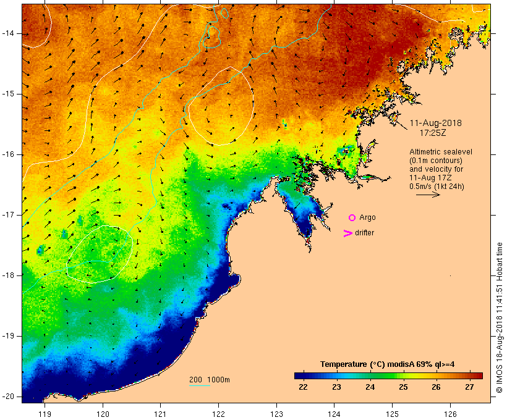
Task: Click the magenta Argo circle legend symbol
Action: (352, 218)
